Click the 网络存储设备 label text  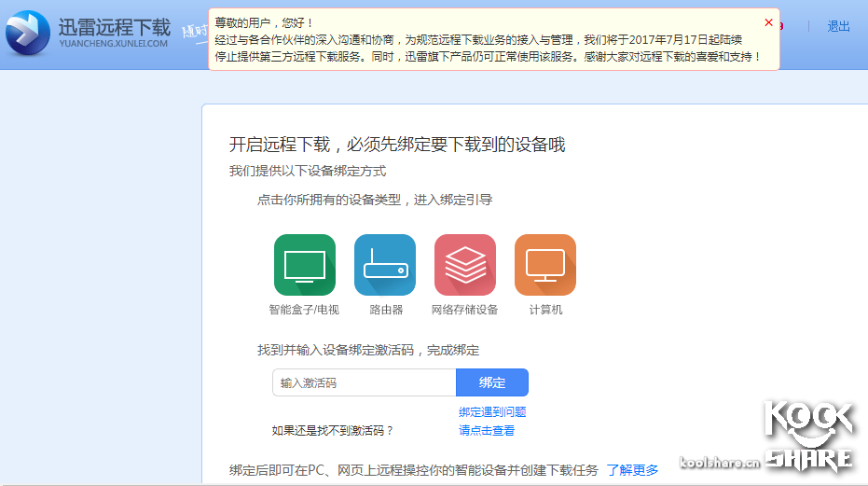point(465,310)
